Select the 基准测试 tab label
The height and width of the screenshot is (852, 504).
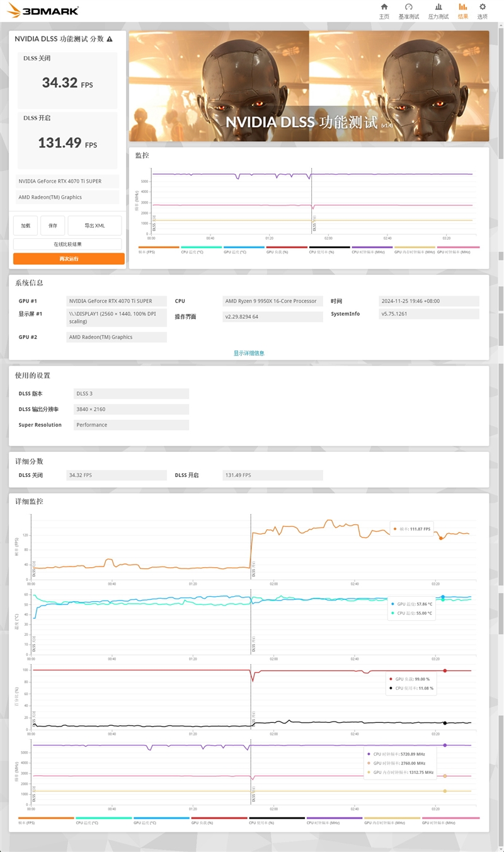[409, 16]
